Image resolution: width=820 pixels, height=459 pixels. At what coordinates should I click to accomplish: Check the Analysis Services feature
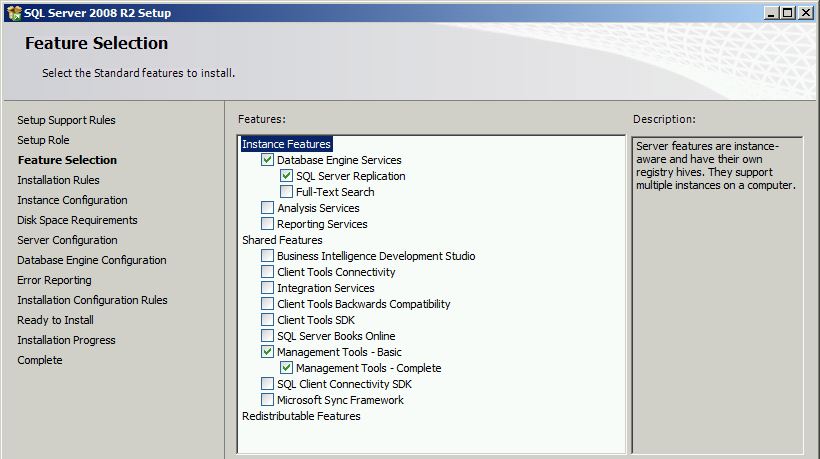pyautogui.click(x=267, y=208)
